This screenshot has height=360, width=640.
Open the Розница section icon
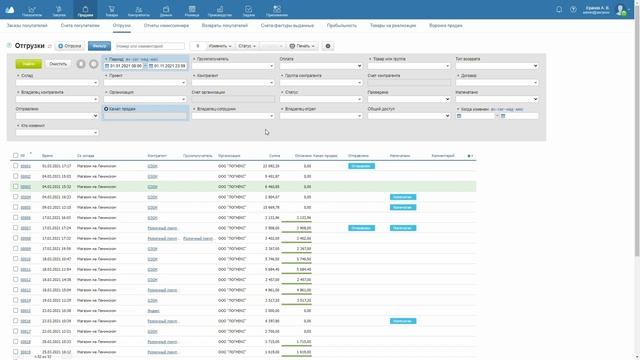coord(192,10)
